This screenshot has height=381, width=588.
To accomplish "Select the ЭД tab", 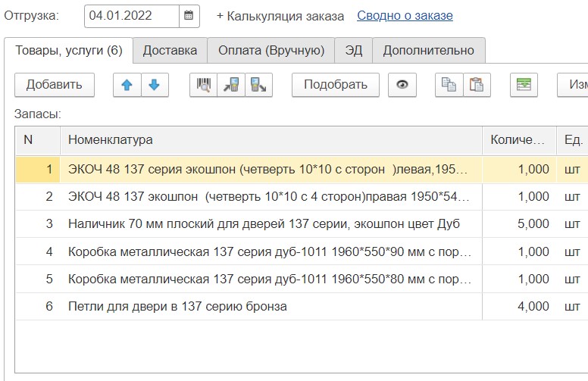I will click(x=354, y=51).
